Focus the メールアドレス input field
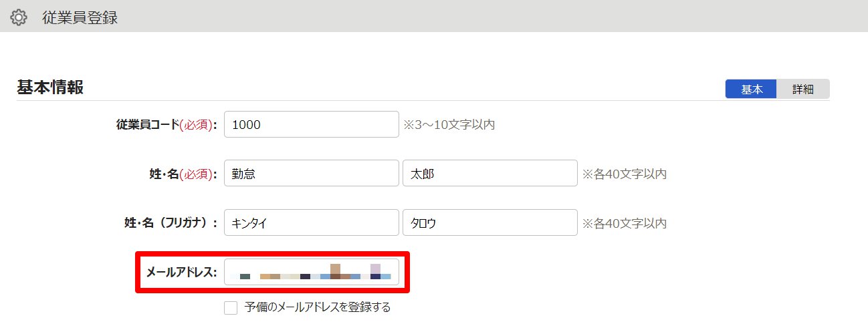The height and width of the screenshot is (334, 868). coord(311,272)
